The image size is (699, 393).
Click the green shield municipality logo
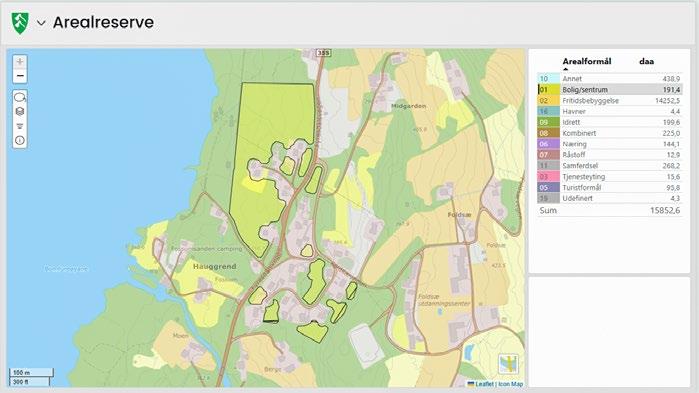pyautogui.click(x=20, y=23)
